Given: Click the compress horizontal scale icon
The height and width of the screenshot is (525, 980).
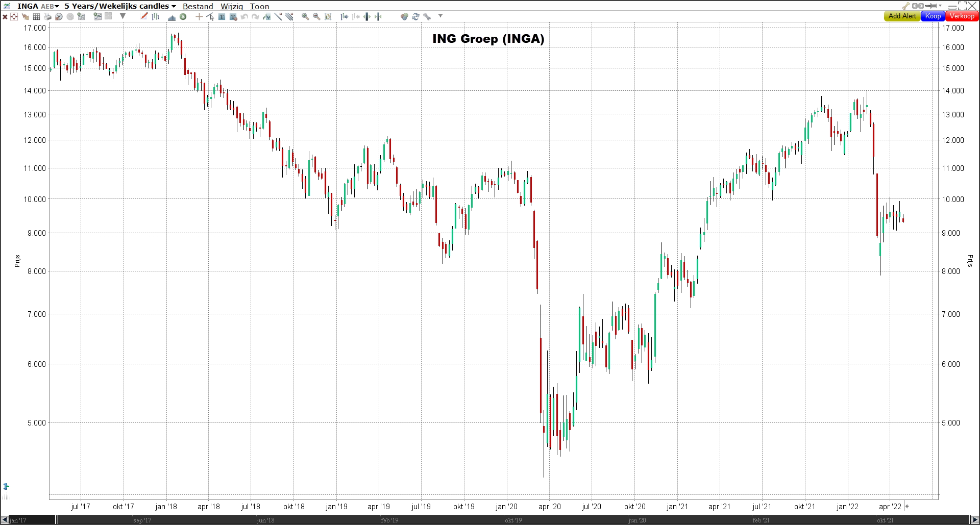Looking at the screenshot, I should point(378,16).
